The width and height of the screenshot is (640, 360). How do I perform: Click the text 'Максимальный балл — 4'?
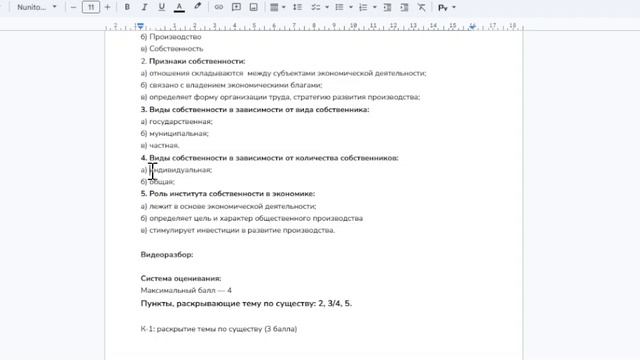[186, 290]
